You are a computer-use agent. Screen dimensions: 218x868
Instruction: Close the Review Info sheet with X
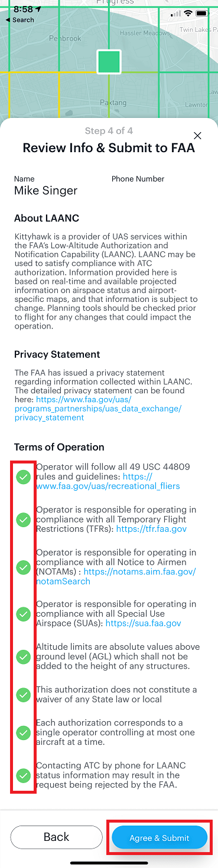[198, 136]
